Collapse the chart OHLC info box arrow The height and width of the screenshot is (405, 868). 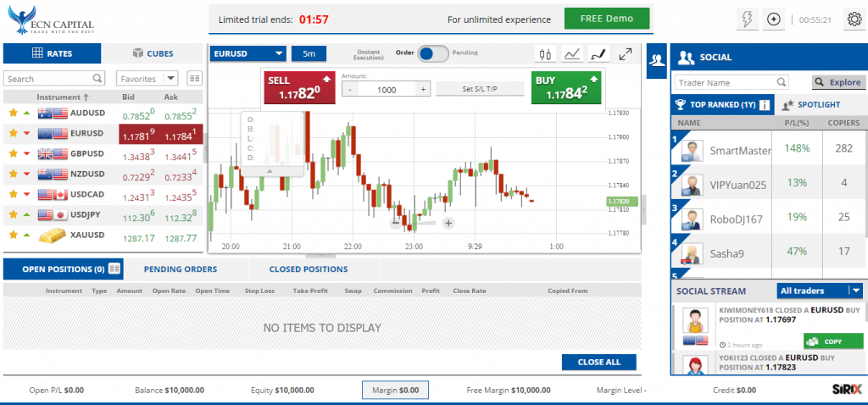point(270,171)
